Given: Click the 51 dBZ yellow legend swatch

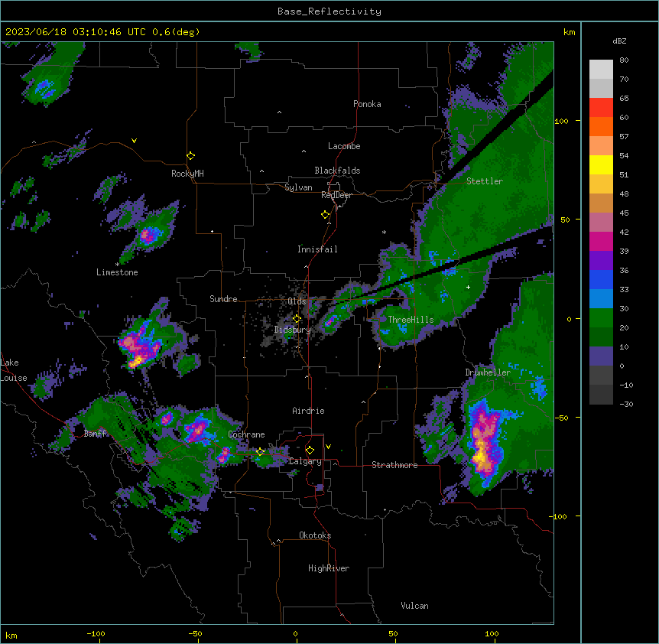Looking at the screenshot, I should 601,164.
